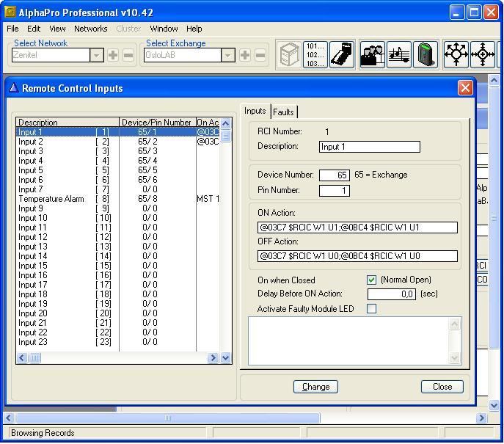Click the plus button beside Select Network
Screen dimensions: 504x444
[113, 55]
